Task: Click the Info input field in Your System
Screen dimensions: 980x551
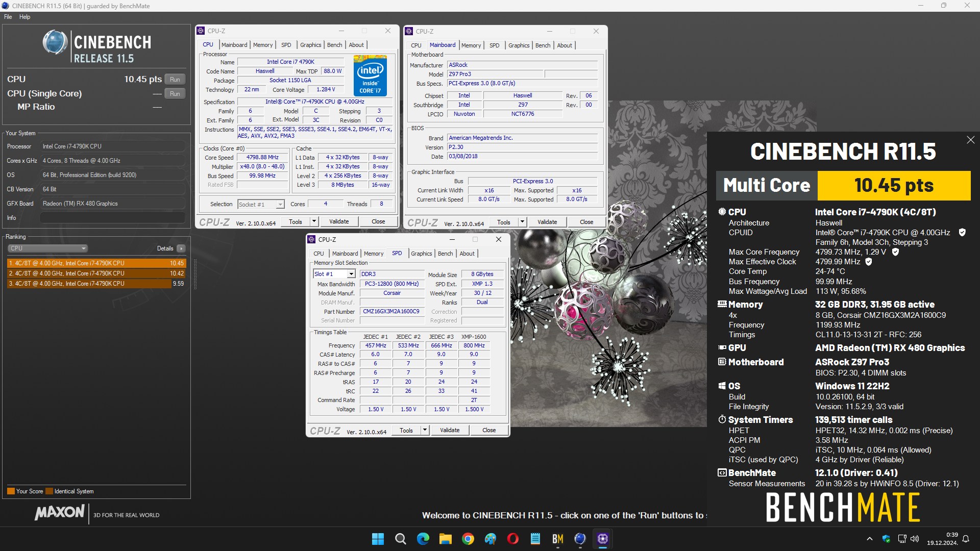Action: (112, 218)
